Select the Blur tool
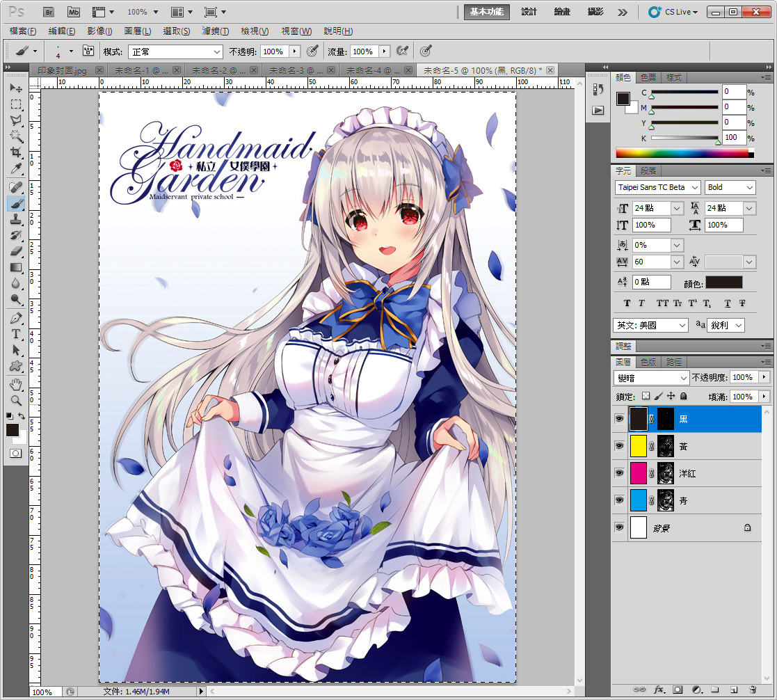 tap(16, 284)
